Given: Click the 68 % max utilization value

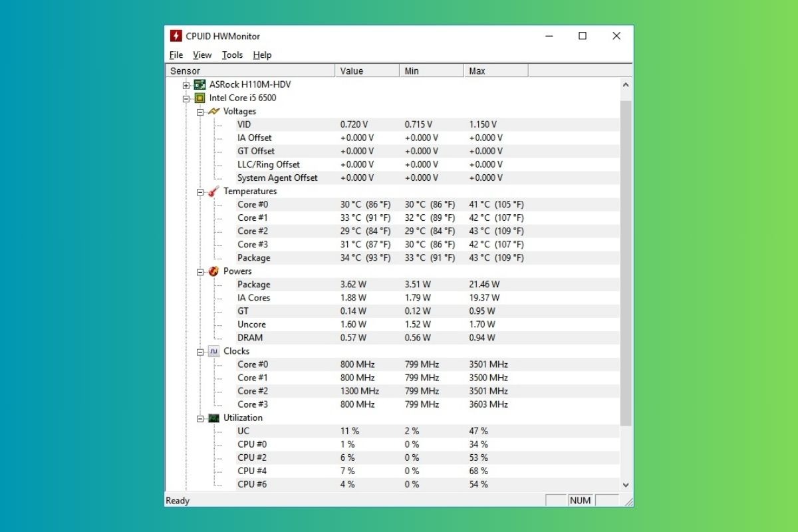Looking at the screenshot, I should point(478,471).
